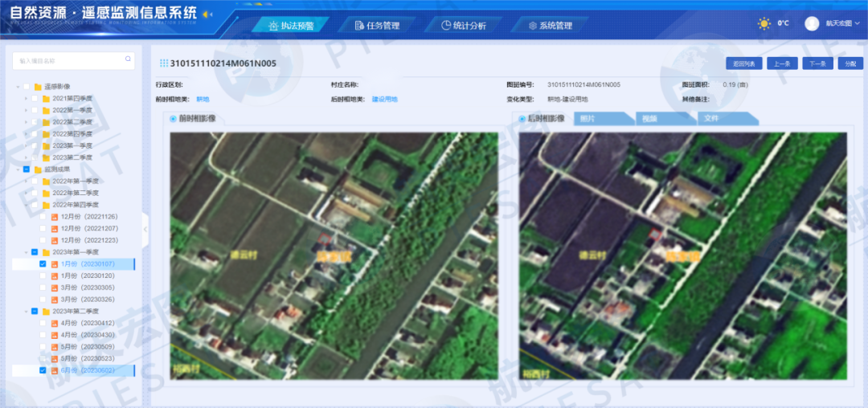The width and height of the screenshot is (868, 408).
Task: Collapse the 2023年第二季度 tree node
Action: click(25, 311)
